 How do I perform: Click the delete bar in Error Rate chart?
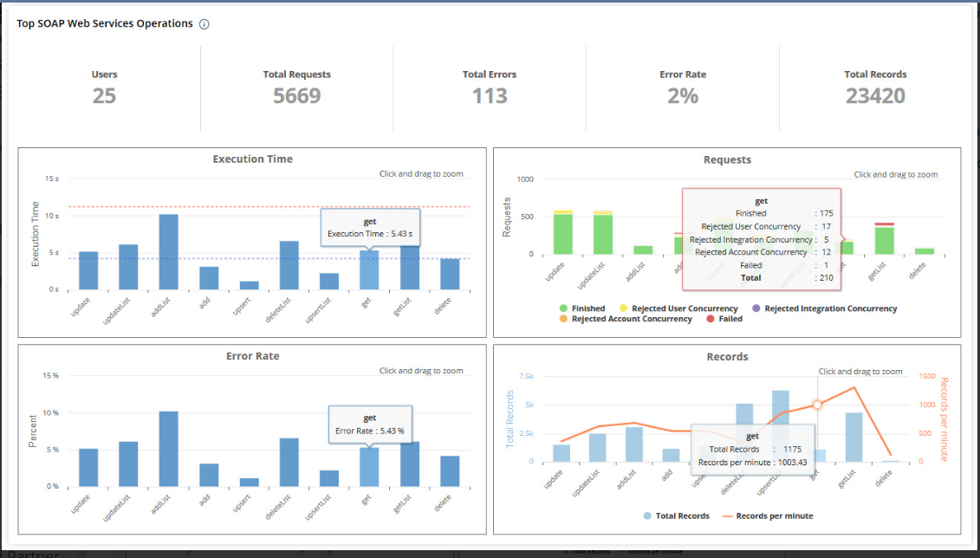pos(449,470)
